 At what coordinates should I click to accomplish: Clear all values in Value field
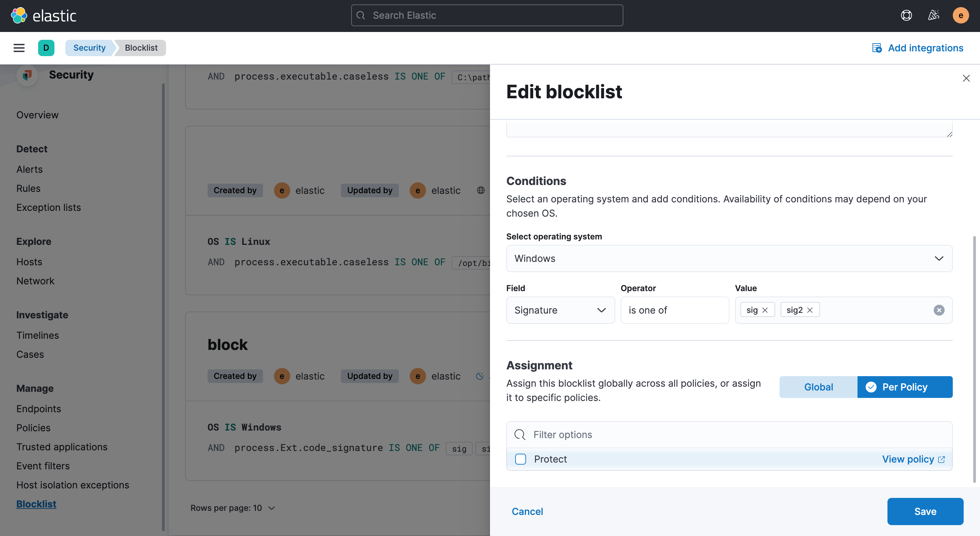coord(938,310)
